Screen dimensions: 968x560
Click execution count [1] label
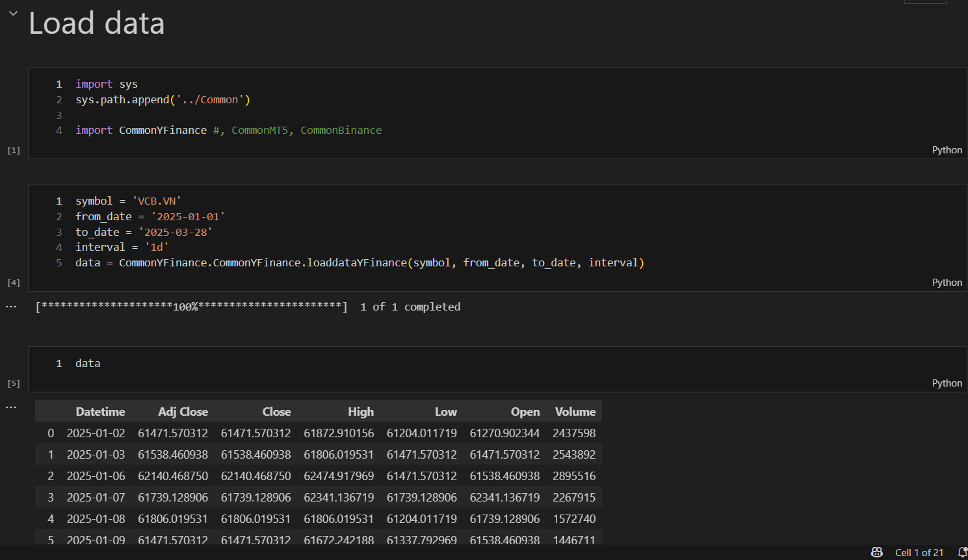pos(14,150)
